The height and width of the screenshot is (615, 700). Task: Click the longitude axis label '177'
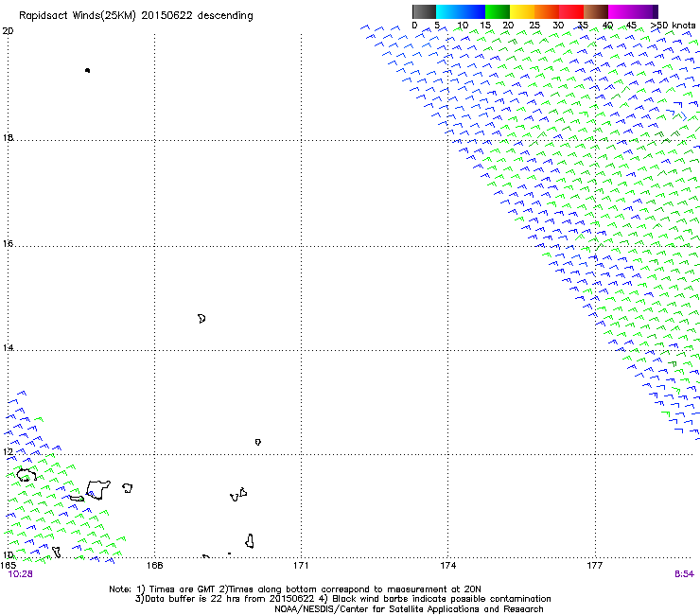tap(594, 566)
